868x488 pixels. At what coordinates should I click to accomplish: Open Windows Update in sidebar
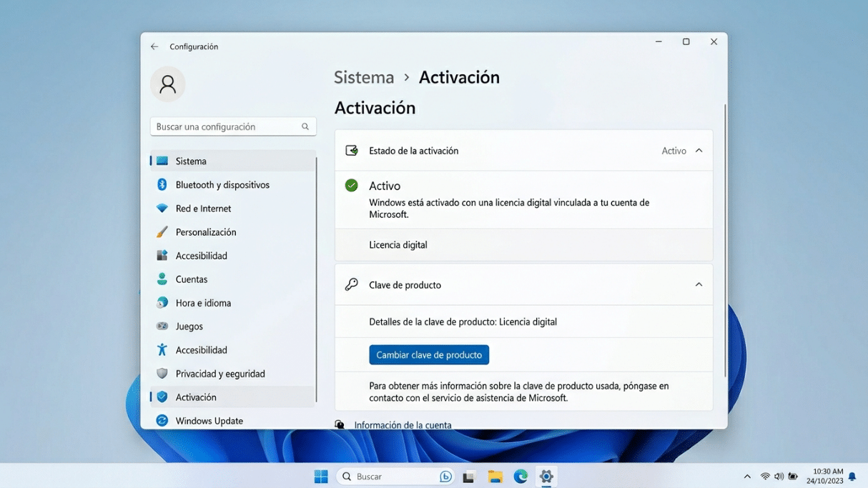pyautogui.click(x=232, y=420)
